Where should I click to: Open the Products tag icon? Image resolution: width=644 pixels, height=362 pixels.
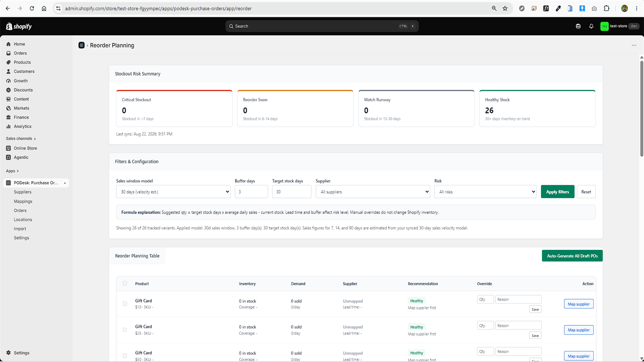click(8, 62)
